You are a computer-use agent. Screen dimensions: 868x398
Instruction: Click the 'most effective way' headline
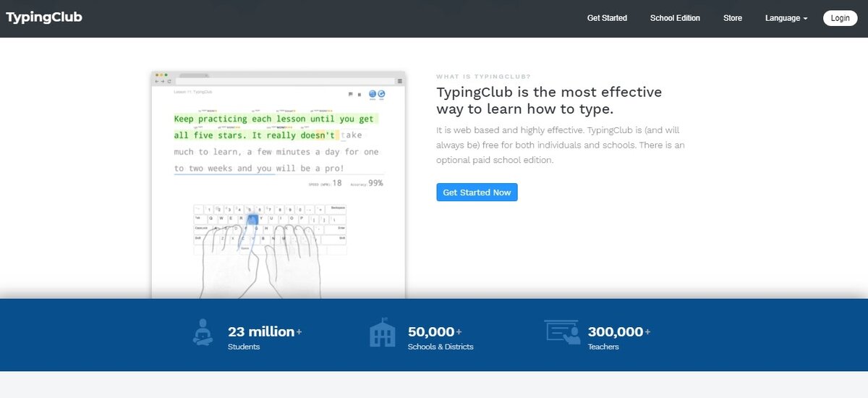(x=549, y=101)
